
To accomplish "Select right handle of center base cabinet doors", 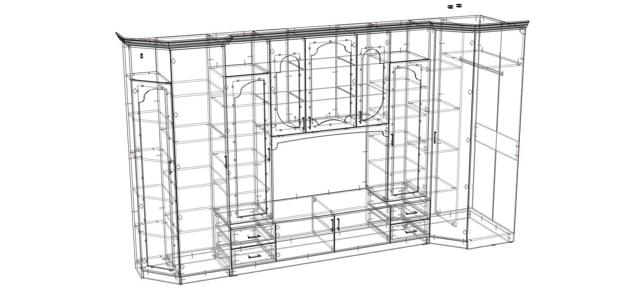I will 338,225.
